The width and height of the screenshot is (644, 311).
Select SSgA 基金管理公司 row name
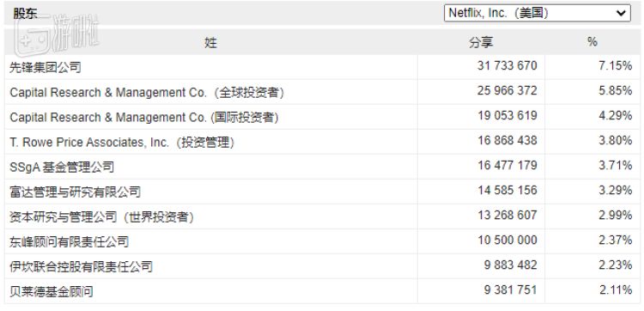point(62,167)
